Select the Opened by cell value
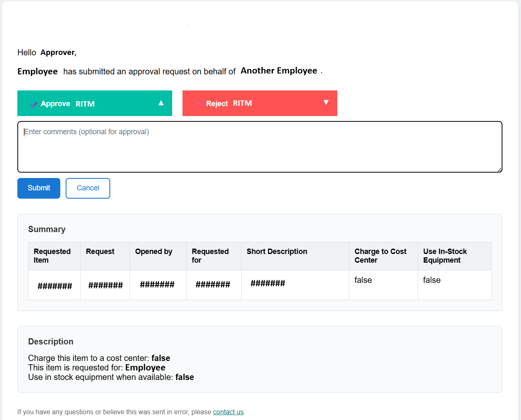Screen dimensions: 521x420 point(157,285)
